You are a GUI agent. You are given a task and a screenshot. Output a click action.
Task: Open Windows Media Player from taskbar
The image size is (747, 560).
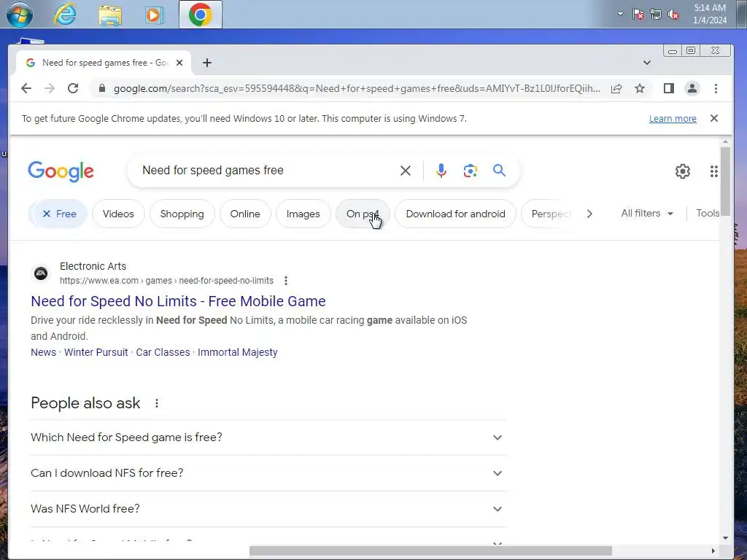[x=154, y=15]
